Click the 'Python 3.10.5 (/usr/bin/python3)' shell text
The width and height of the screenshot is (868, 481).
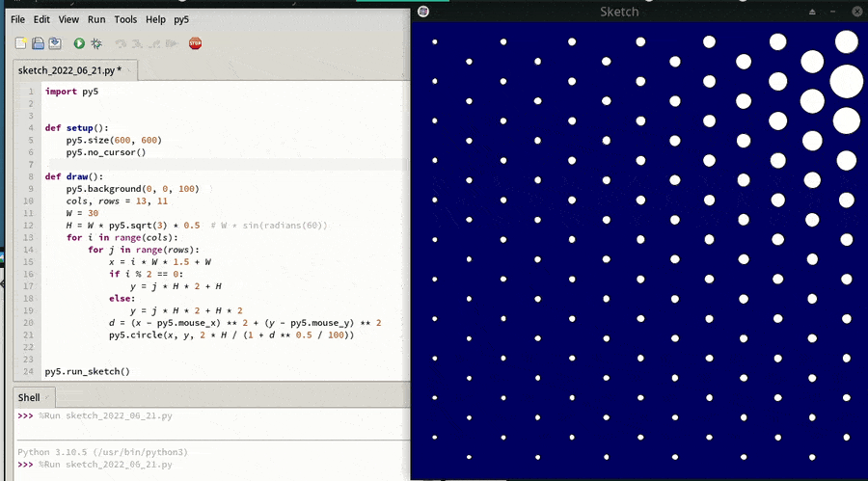point(102,452)
